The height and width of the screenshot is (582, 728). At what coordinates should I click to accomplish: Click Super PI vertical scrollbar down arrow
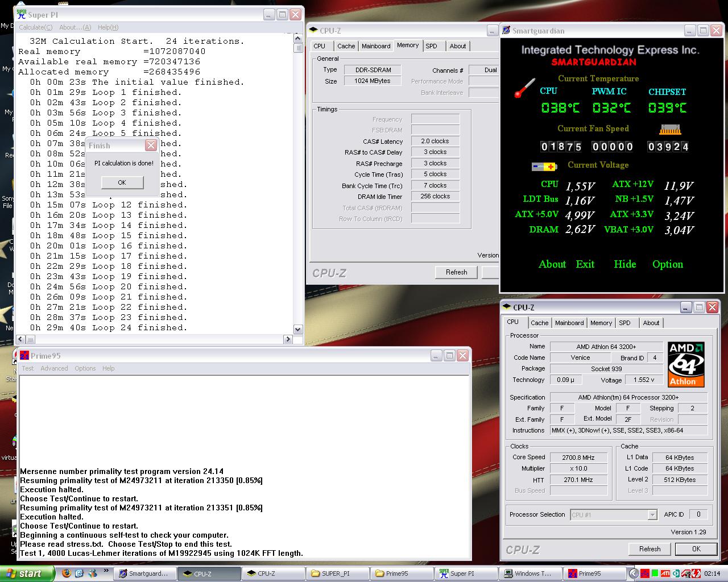[x=299, y=330]
